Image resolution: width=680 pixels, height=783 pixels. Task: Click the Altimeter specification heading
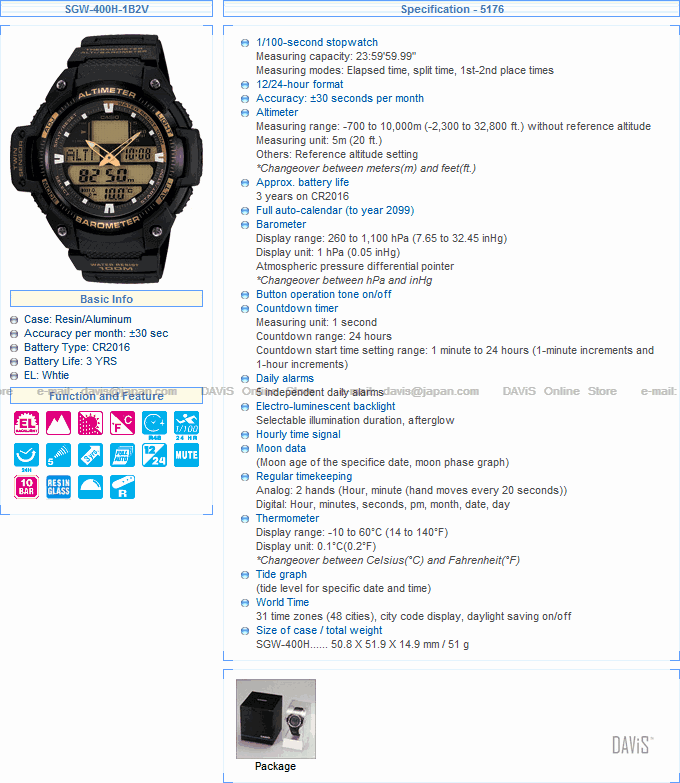click(277, 112)
